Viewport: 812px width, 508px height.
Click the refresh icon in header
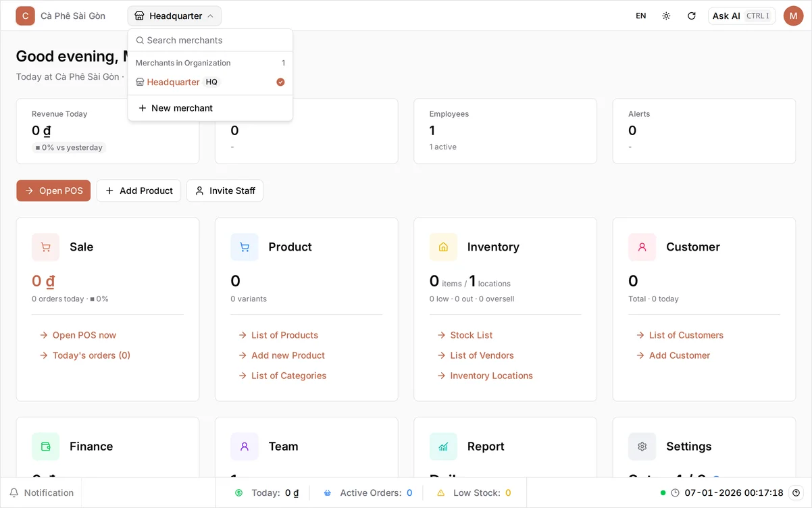[x=692, y=16]
